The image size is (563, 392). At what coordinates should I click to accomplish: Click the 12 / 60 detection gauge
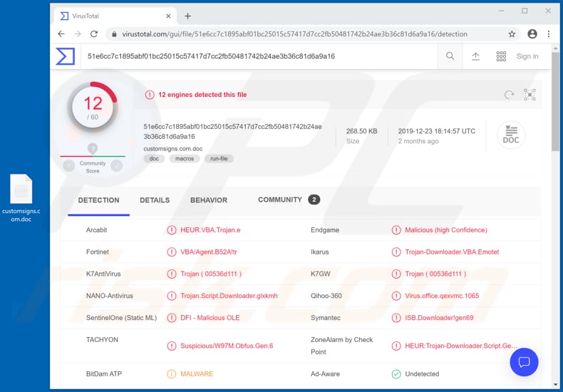(93, 107)
